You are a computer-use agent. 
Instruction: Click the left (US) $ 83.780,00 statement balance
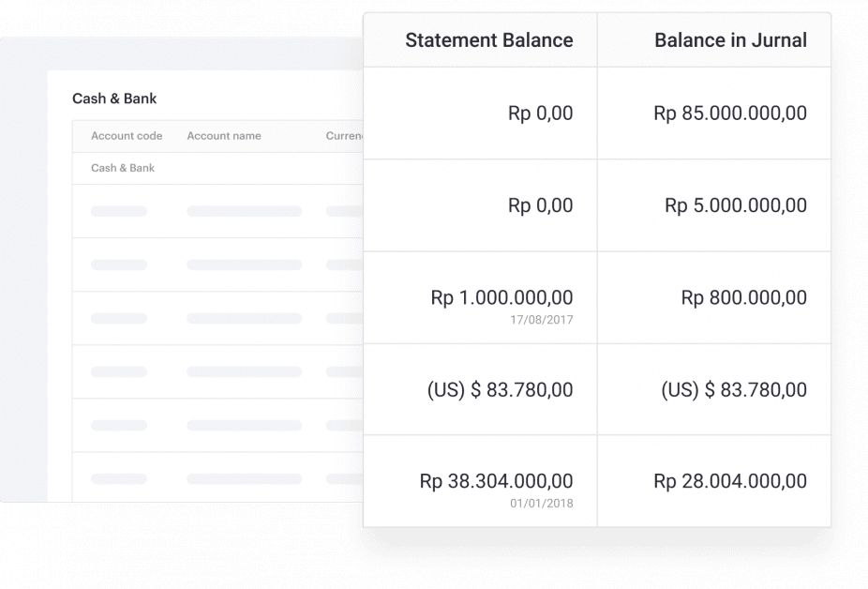coord(500,389)
